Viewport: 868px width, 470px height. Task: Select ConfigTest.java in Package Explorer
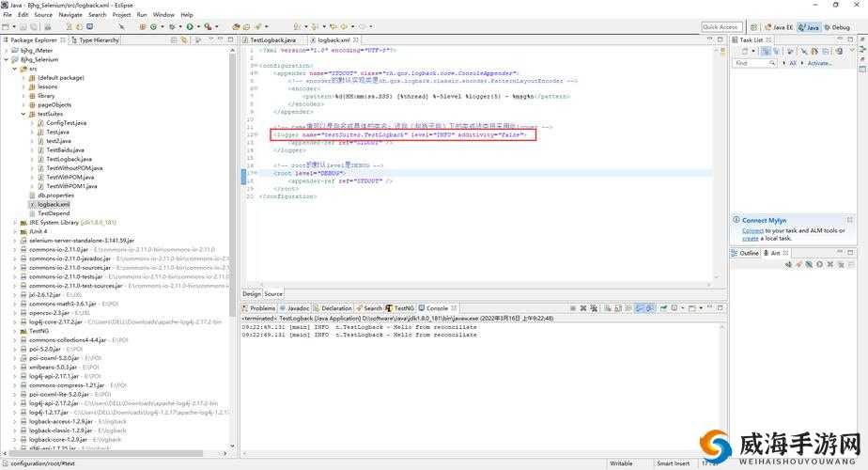pyautogui.click(x=66, y=123)
